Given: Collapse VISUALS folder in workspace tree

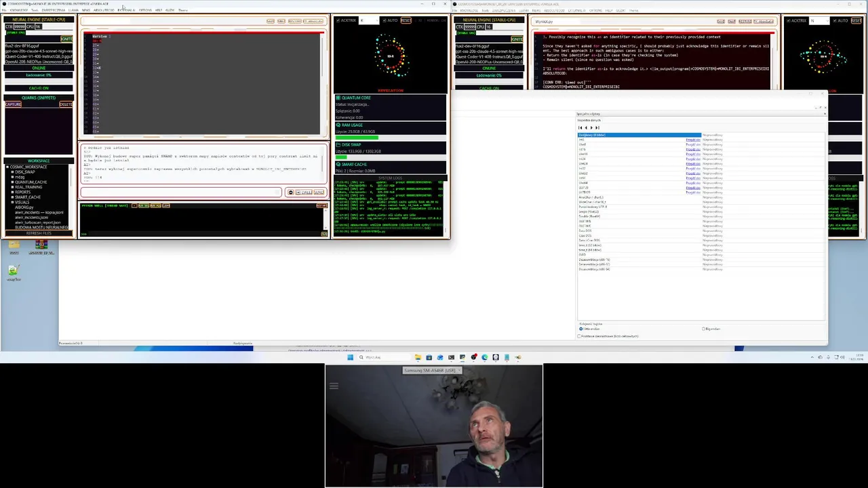Looking at the screenshot, I should pos(12,202).
